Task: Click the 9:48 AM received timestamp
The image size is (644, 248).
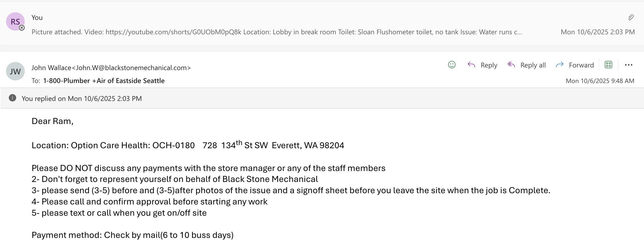Action: point(600,81)
